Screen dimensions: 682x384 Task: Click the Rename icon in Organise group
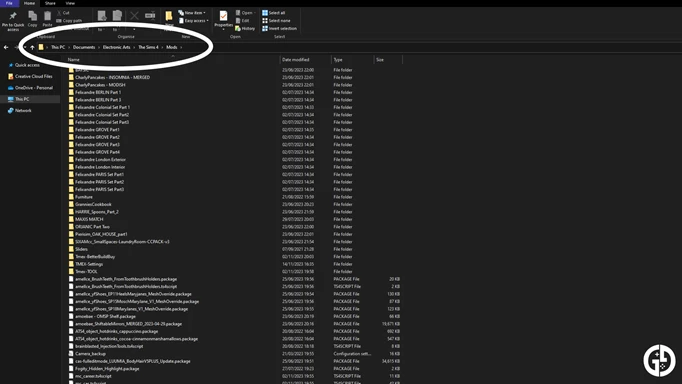pyautogui.click(x=150, y=16)
